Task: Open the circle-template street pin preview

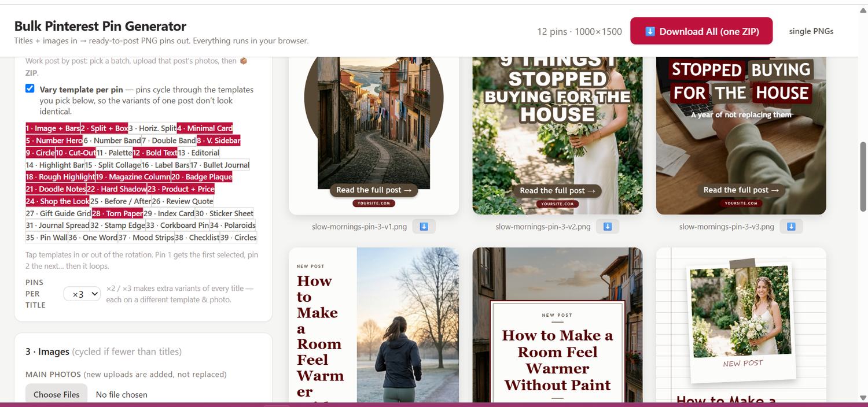Action: 374,136
